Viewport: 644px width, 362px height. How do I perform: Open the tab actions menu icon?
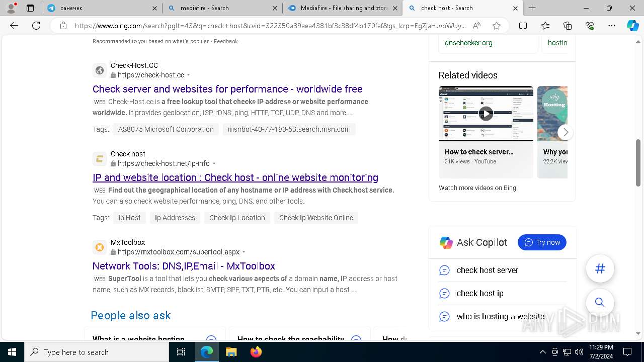pos(30,8)
